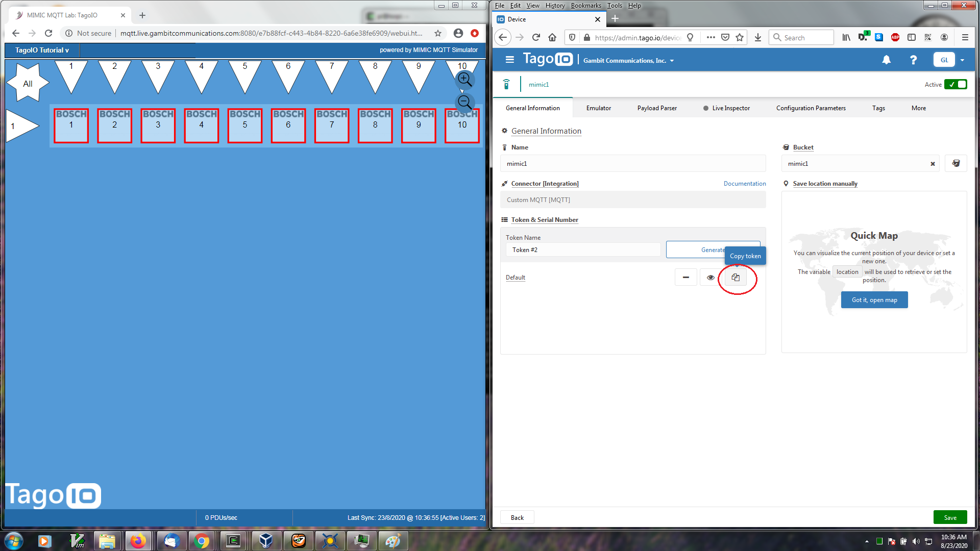
Task: Open new tab in Chrome
Action: point(142,15)
